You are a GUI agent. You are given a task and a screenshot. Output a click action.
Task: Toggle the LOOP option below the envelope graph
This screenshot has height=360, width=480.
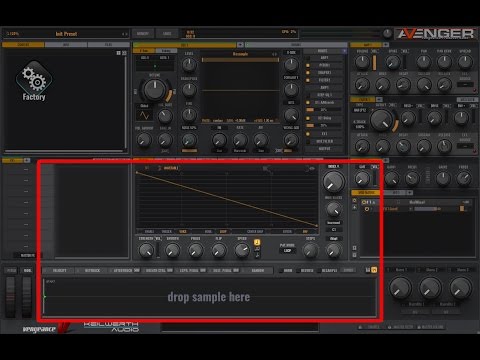[x=223, y=231]
